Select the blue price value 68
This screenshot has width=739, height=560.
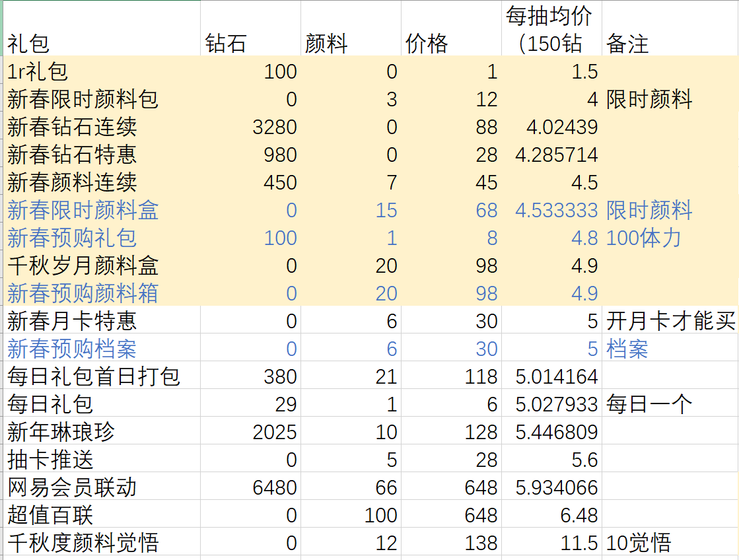(x=486, y=211)
